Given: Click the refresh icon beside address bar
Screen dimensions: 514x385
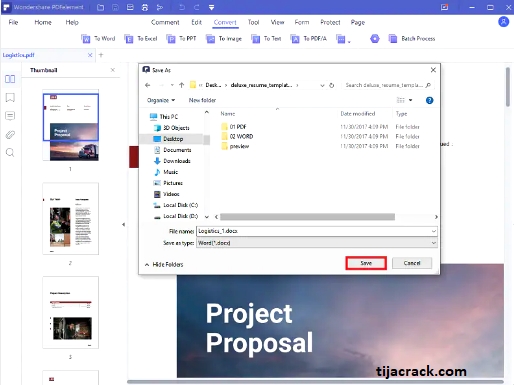Looking at the screenshot, I should click(x=332, y=85).
